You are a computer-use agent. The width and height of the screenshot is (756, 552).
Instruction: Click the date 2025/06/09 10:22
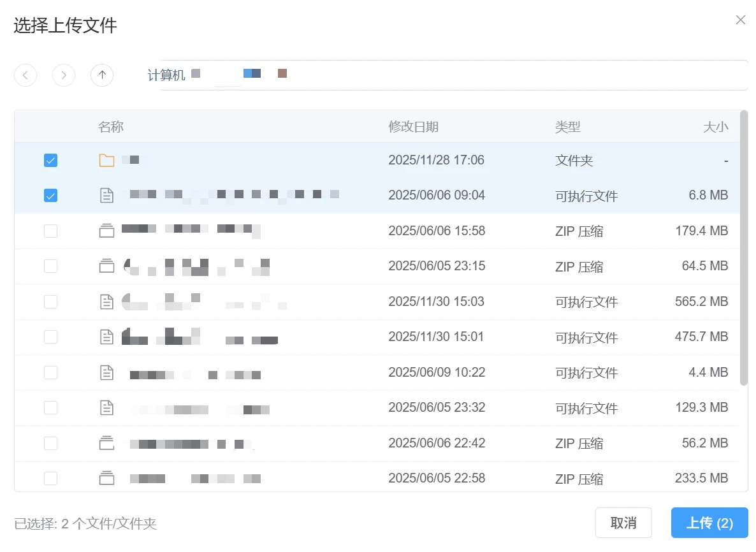(x=437, y=373)
